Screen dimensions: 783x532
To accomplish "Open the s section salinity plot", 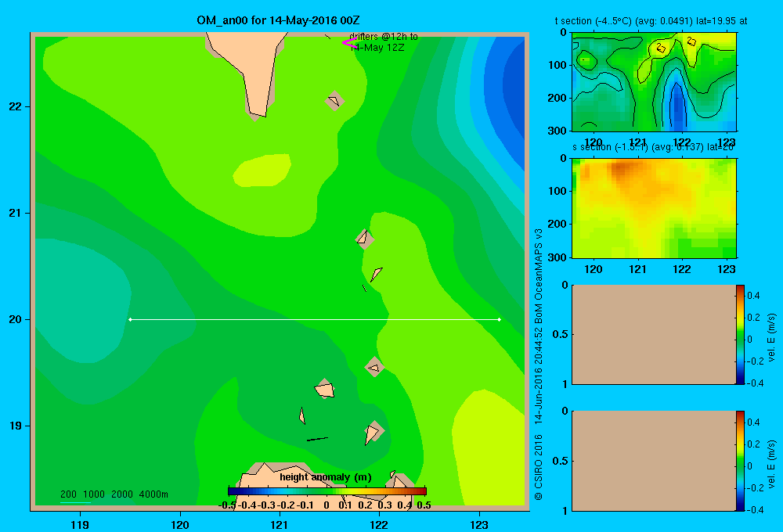I will coord(654,208).
